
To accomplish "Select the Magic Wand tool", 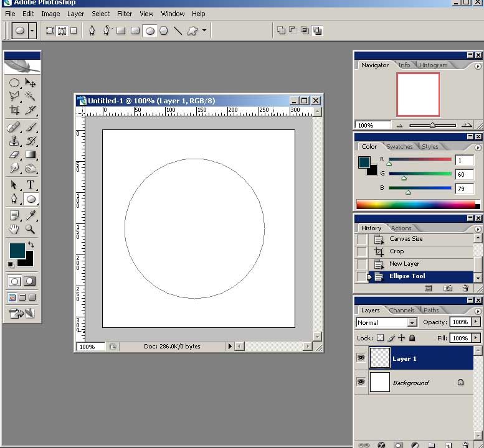I will [x=30, y=96].
